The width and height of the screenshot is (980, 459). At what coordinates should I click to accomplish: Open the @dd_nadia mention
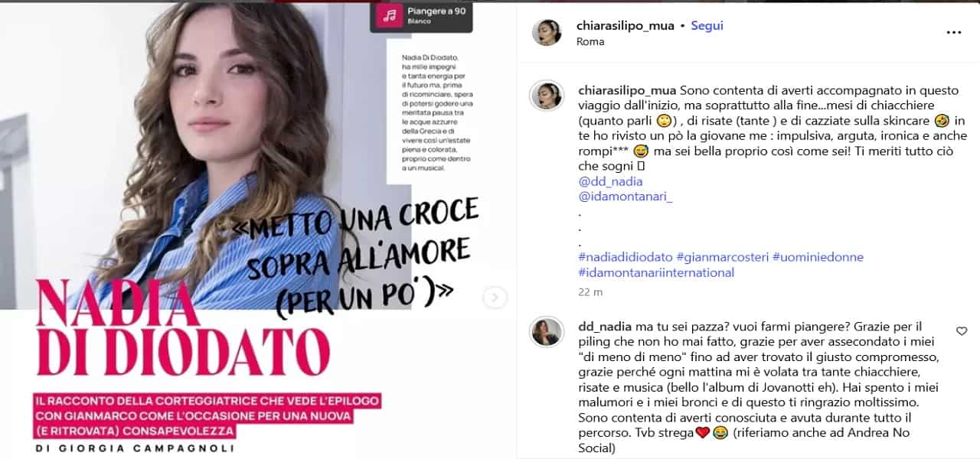610,181
